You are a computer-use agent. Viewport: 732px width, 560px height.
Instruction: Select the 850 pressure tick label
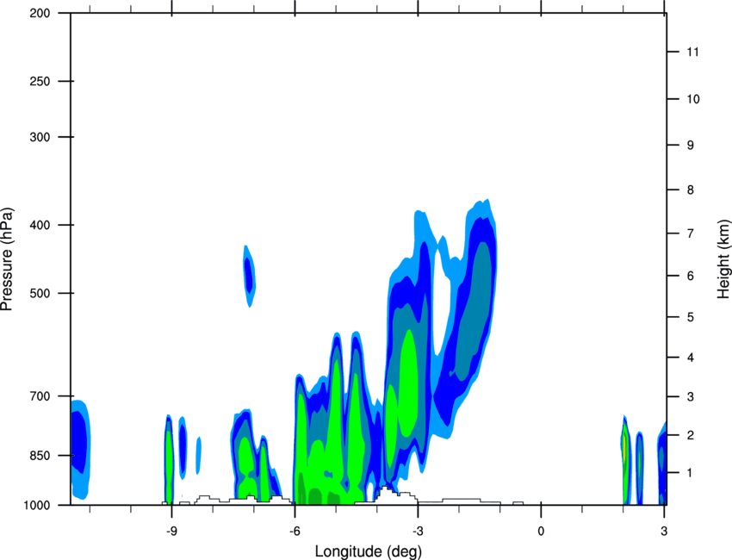pos(40,456)
